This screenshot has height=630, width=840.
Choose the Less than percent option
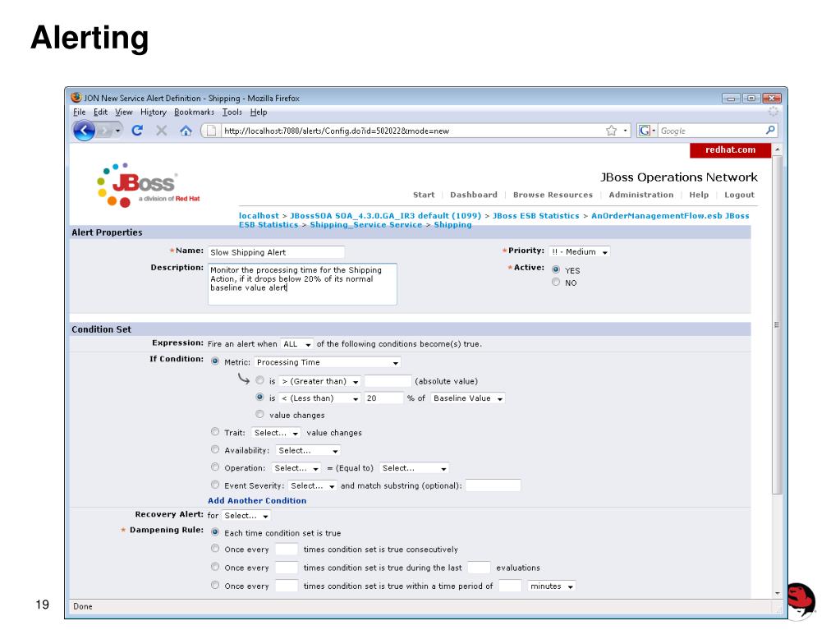[259, 397]
